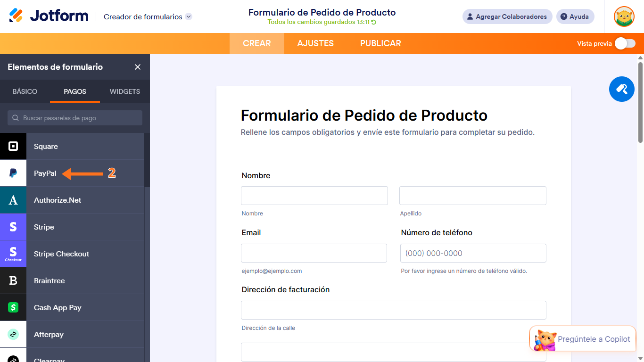
Task: Select the Cash App Pay icon
Action: [13, 307]
